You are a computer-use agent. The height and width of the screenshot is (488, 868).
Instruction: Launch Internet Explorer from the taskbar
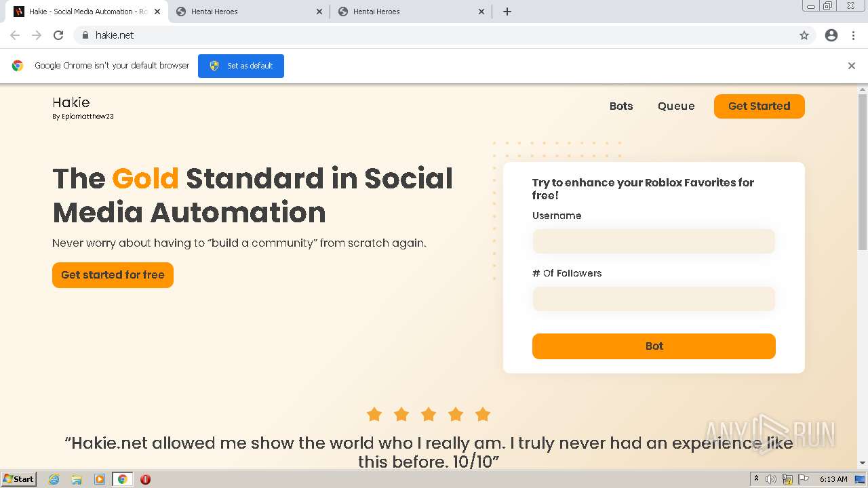(x=54, y=479)
